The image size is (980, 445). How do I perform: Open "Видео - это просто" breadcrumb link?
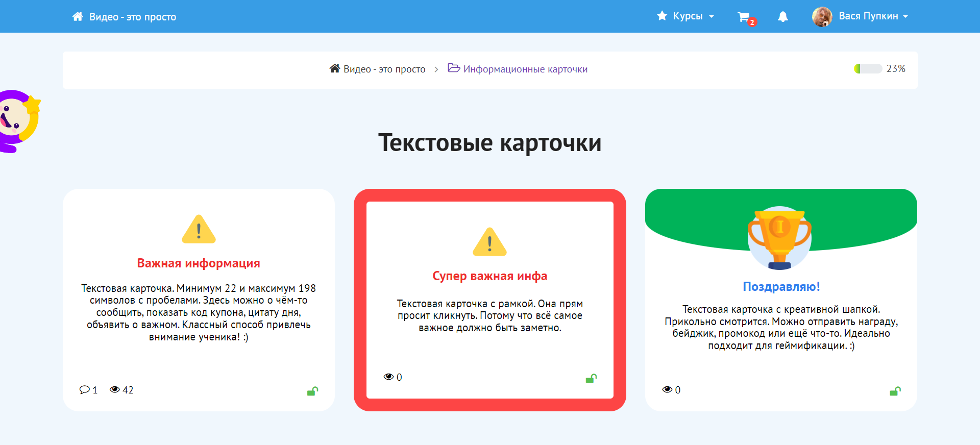384,69
